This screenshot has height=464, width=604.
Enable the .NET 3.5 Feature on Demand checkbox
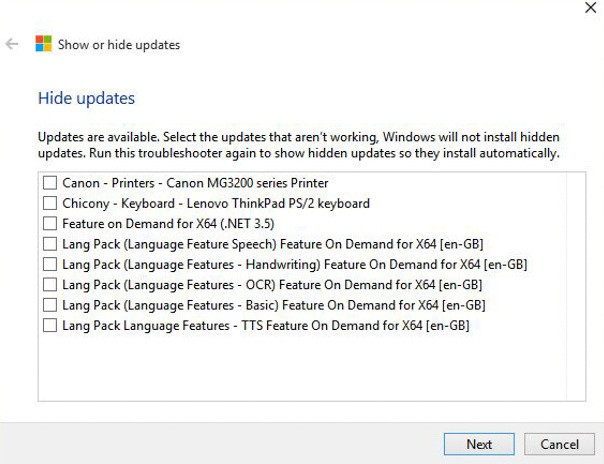[50, 224]
